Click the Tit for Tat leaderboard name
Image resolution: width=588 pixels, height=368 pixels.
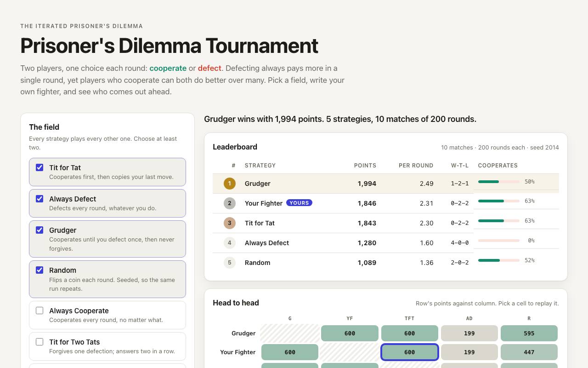tap(260, 223)
